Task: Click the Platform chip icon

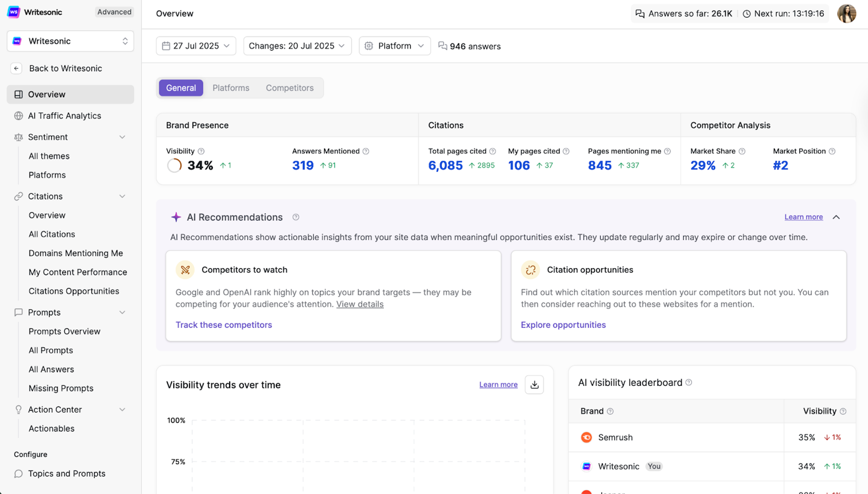Action: [x=369, y=46]
